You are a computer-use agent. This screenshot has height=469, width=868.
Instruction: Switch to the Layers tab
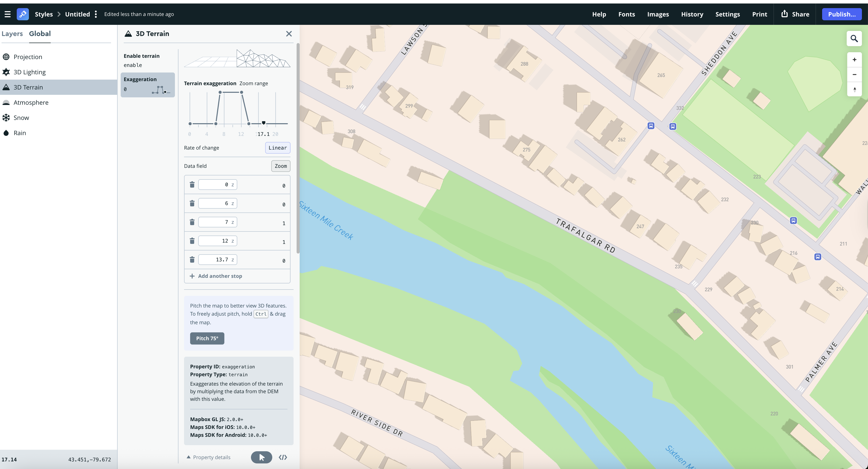click(x=12, y=33)
